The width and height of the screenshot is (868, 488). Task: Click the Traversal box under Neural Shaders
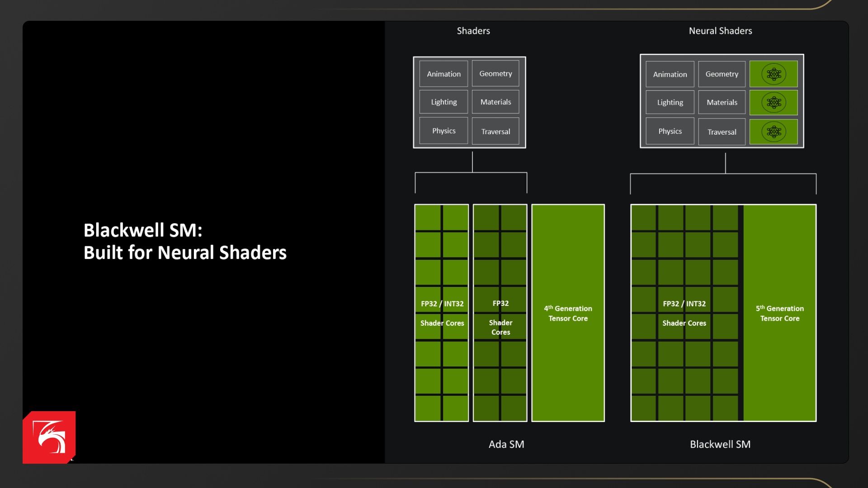722,132
